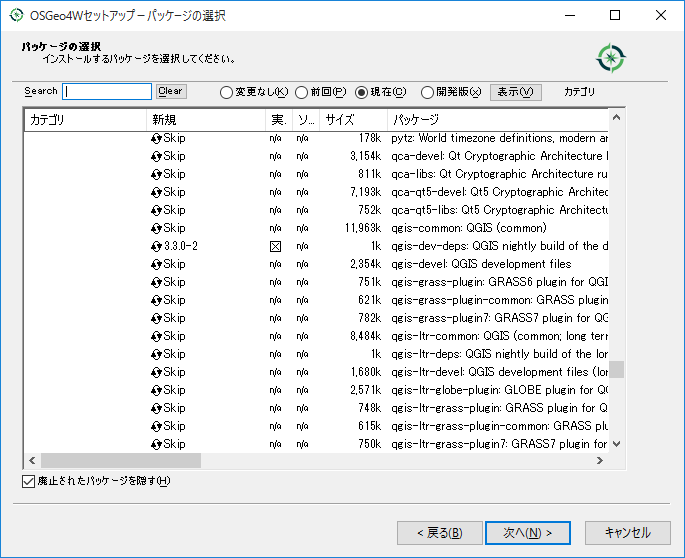The height and width of the screenshot is (558, 685).
Task: Click the cycle icon beside qgis-common Skip
Action: (157, 228)
